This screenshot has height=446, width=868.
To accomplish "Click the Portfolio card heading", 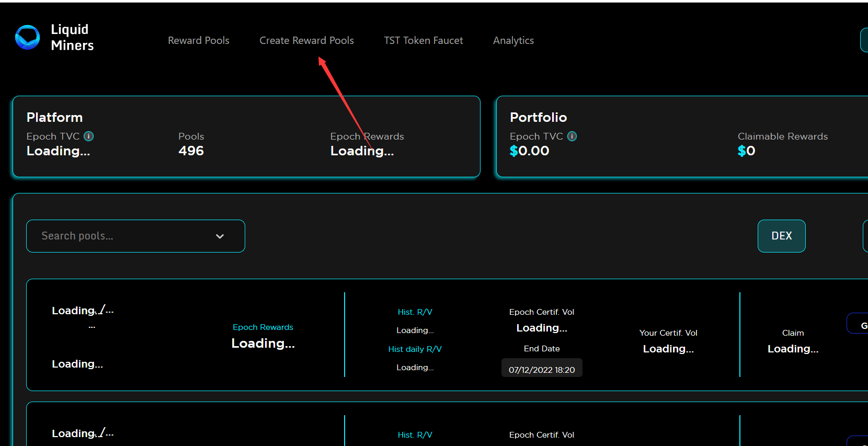I will 538,117.
